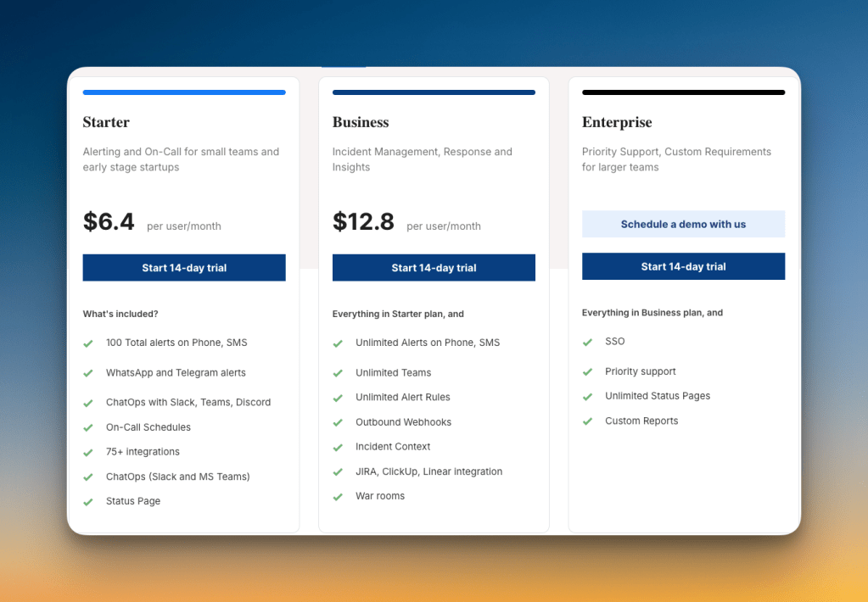Select the checkmark beside Status Page
Viewport: 868px width, 602px height.
pyautogui.click(x=88, y=501)
